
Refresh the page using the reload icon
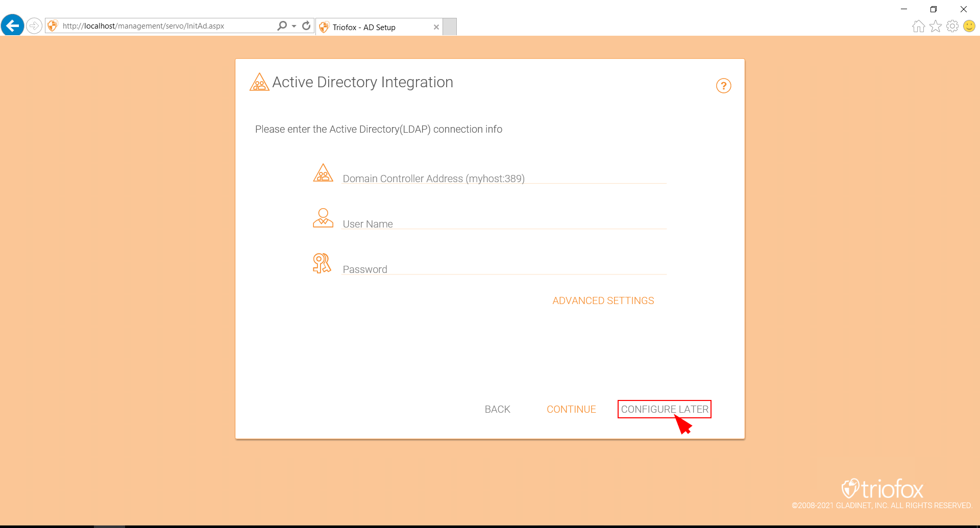[306, 26]
